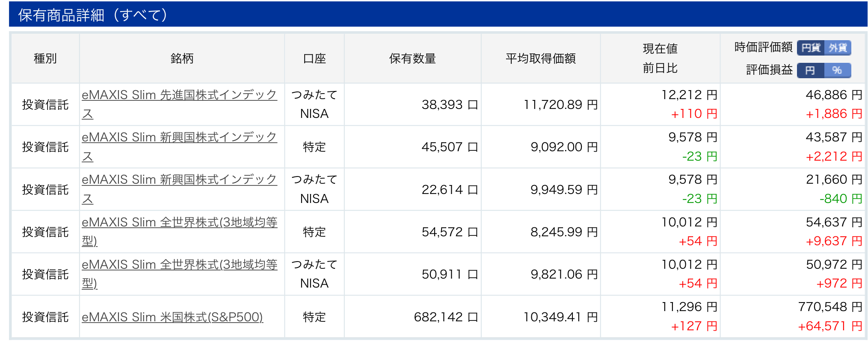
Task: Open eMAXIS Slim 新興国株式インデックス link in 特定 account row
Action: click(x=179, y=147)
